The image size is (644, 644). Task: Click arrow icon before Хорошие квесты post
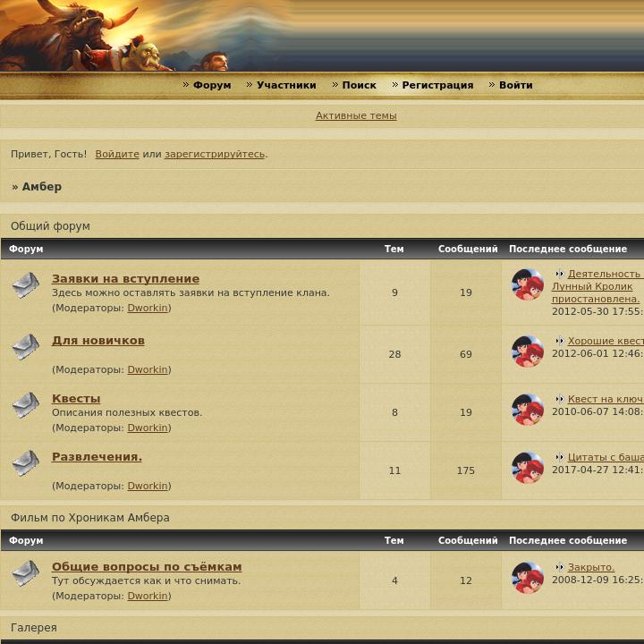click(559, 341)
